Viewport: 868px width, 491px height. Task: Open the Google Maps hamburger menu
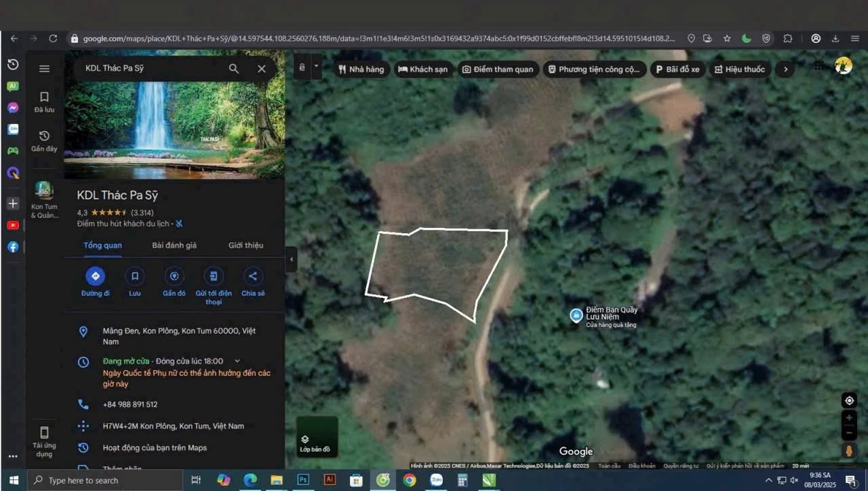(x=44, y=68)
